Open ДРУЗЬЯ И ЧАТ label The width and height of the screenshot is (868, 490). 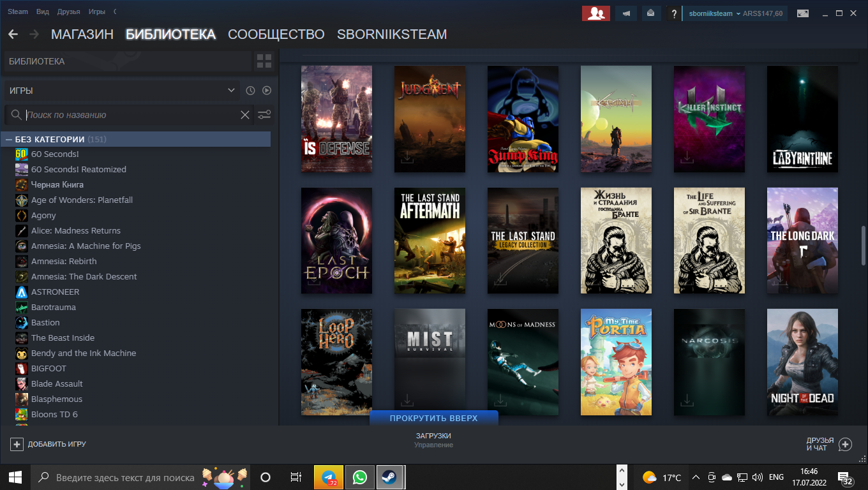[820, 444]
